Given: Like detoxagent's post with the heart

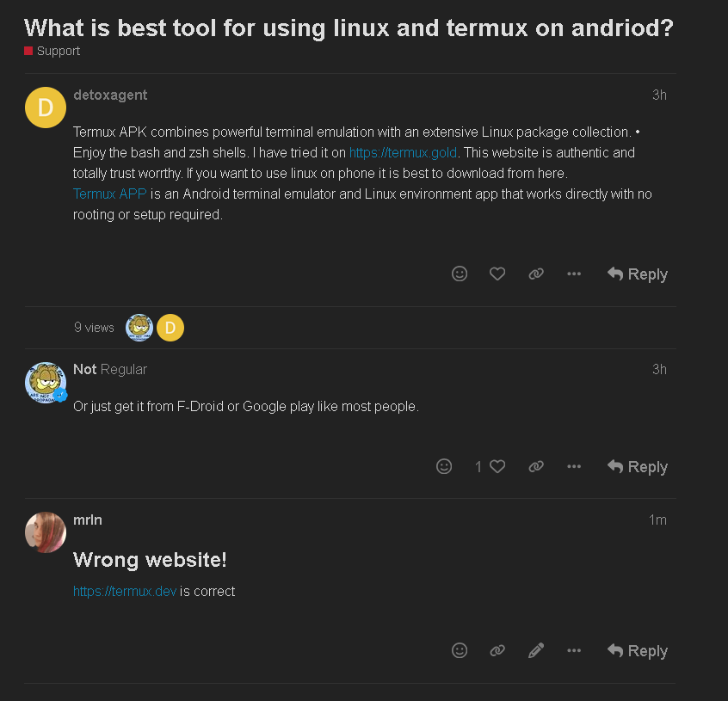Looking at the screenshot, I should (497, 274).
